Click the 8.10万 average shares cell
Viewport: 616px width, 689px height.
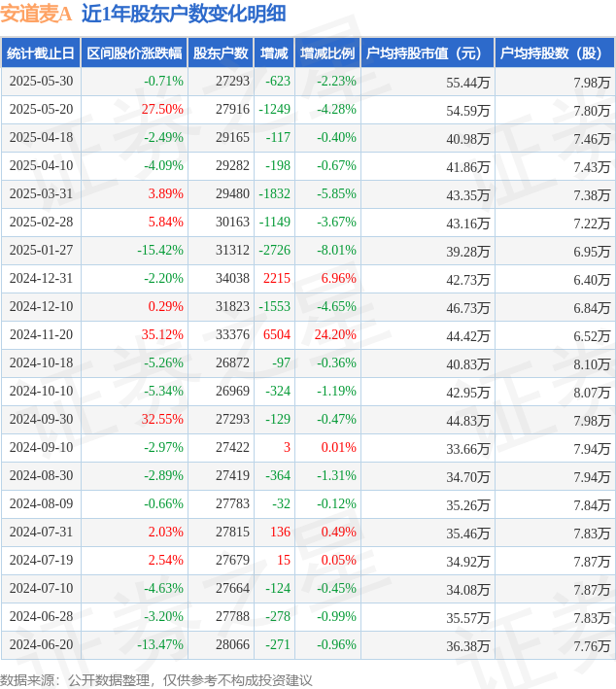[592, 364]
